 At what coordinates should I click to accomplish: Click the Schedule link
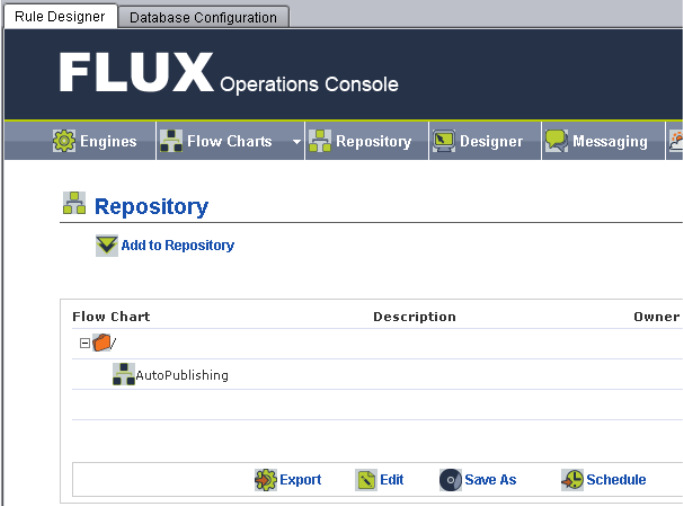coord(616,480)
